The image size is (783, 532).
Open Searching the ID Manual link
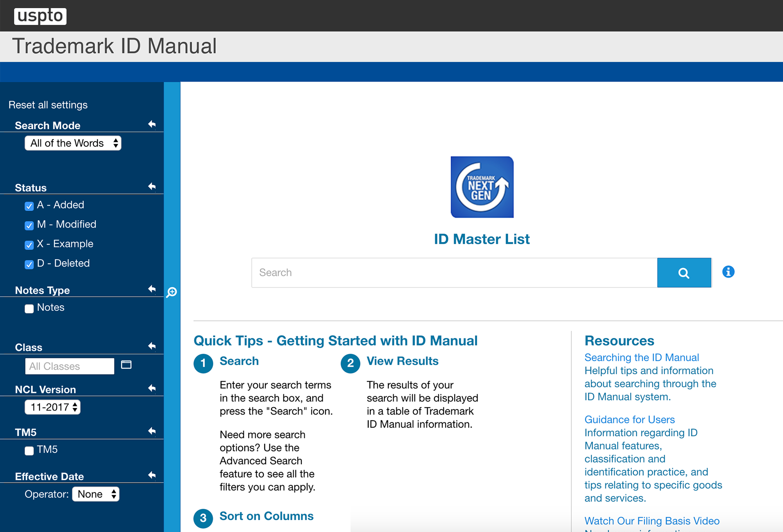coord(641,358)
